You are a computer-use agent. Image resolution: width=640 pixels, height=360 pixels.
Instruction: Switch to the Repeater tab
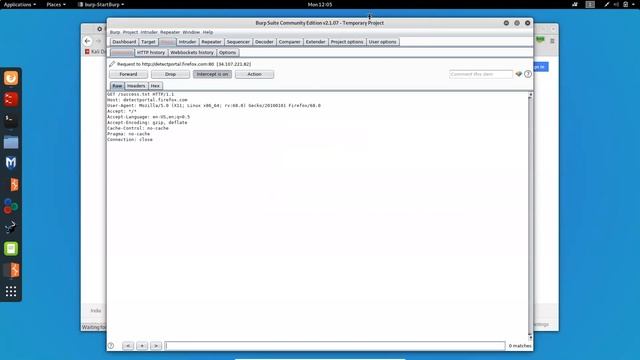[211, 42]
